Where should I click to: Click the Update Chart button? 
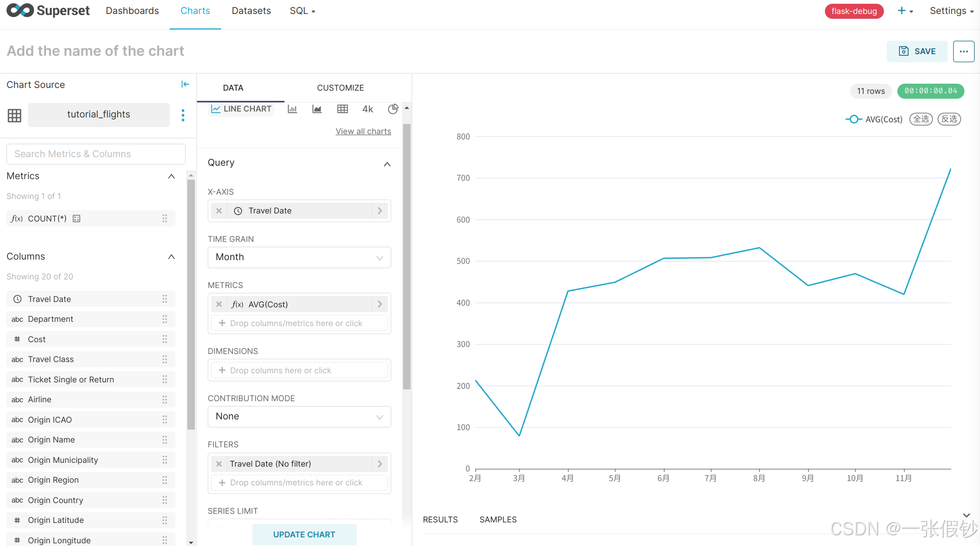(x=304, y=535)
